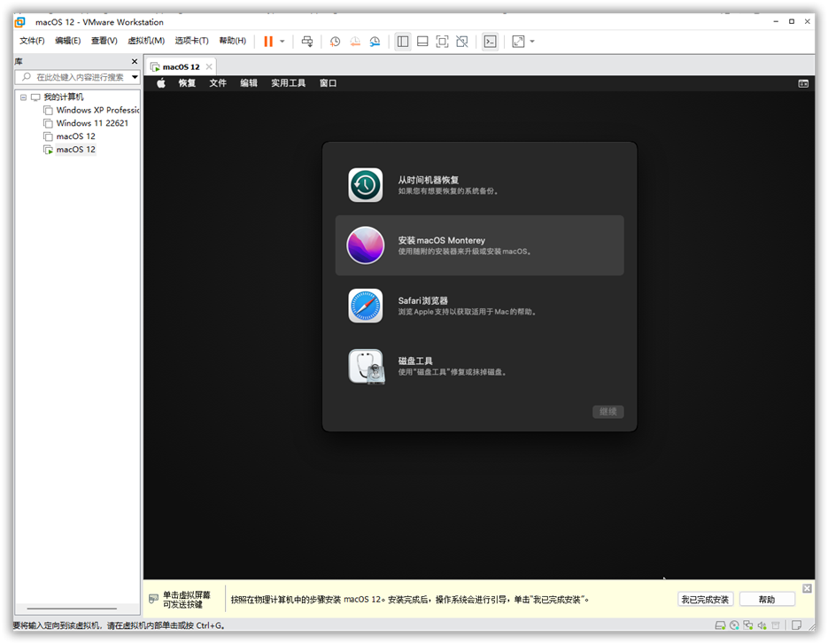The height and width of the screenshot is (644, 828).
Task: Click the hard disk status icon
Action: point(720,625)
